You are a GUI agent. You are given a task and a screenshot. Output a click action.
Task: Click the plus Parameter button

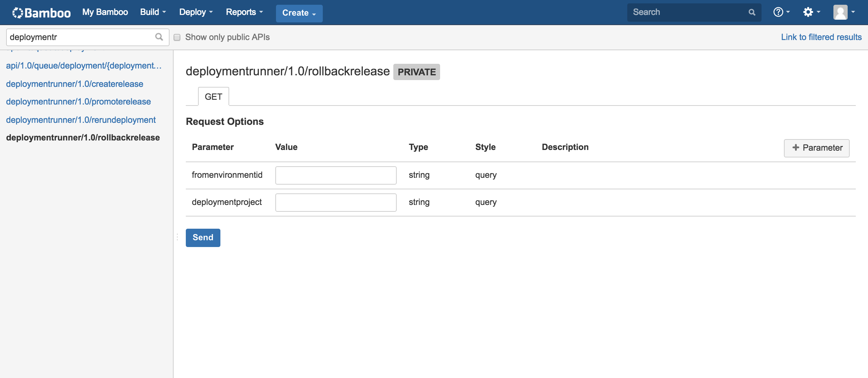pos(816,148)
